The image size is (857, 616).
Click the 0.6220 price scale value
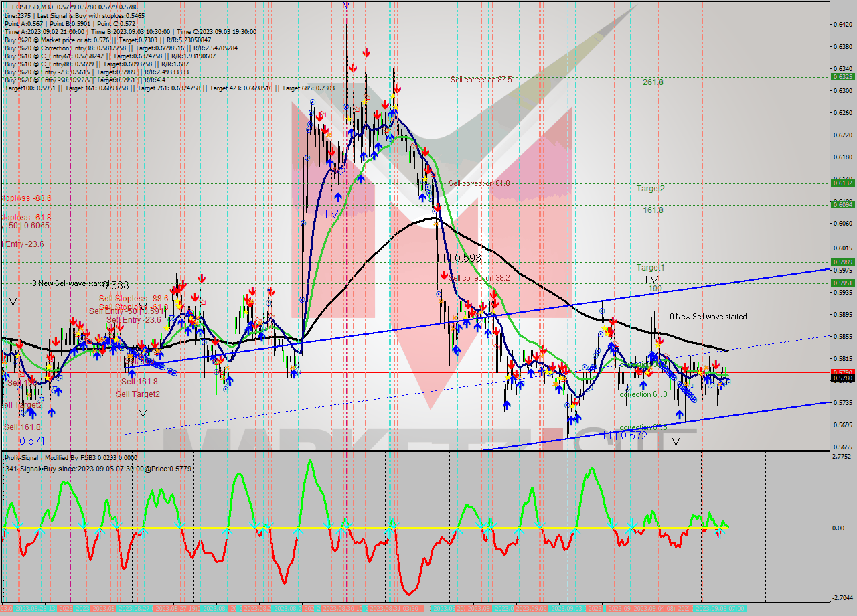842,135
